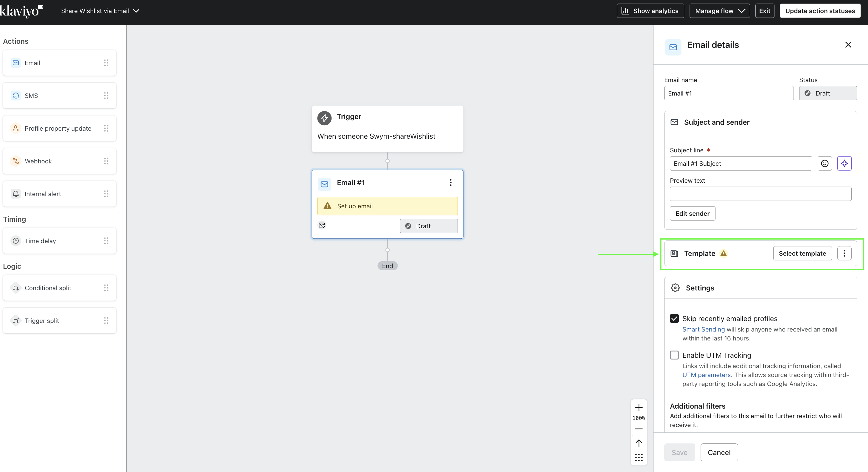Open the Smart Sending link

pyautogui.click(x=703, y=329)
